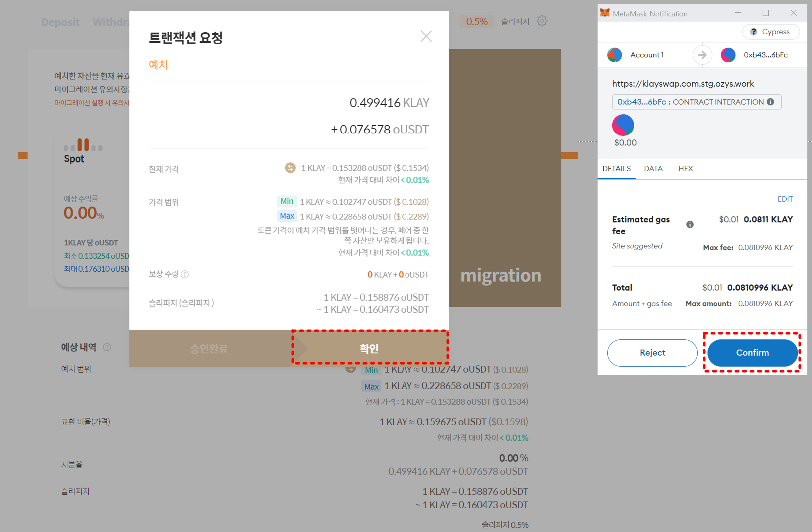The image size is (812, 532).
Task: Switch to the DATA tab
Action: click(653, 169)
